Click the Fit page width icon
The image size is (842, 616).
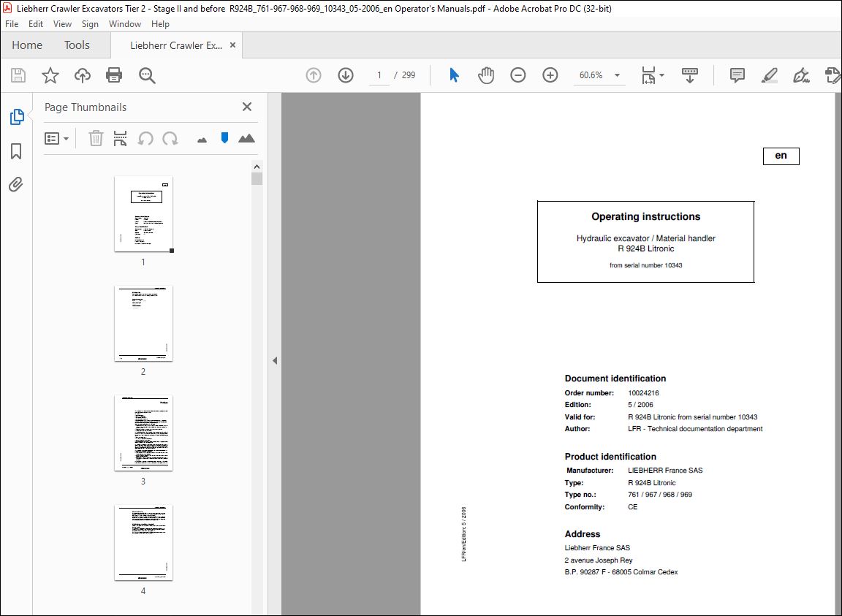tap(648, 75)
